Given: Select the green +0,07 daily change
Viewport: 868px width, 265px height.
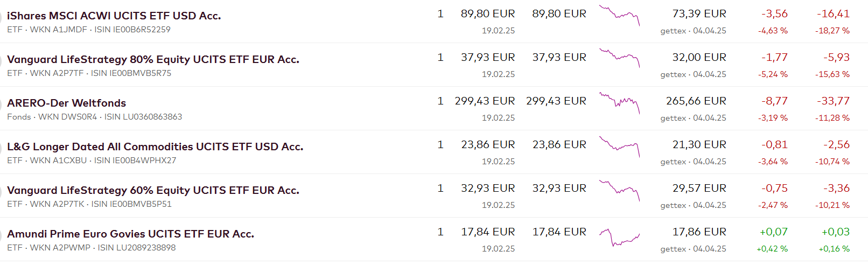Looking at the screenshot, I should (773, 232).
